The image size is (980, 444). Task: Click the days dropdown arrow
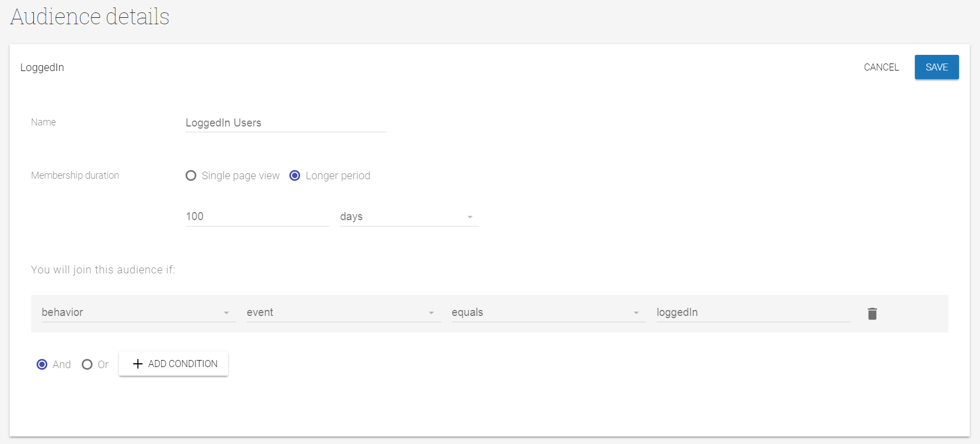point(470,217)
